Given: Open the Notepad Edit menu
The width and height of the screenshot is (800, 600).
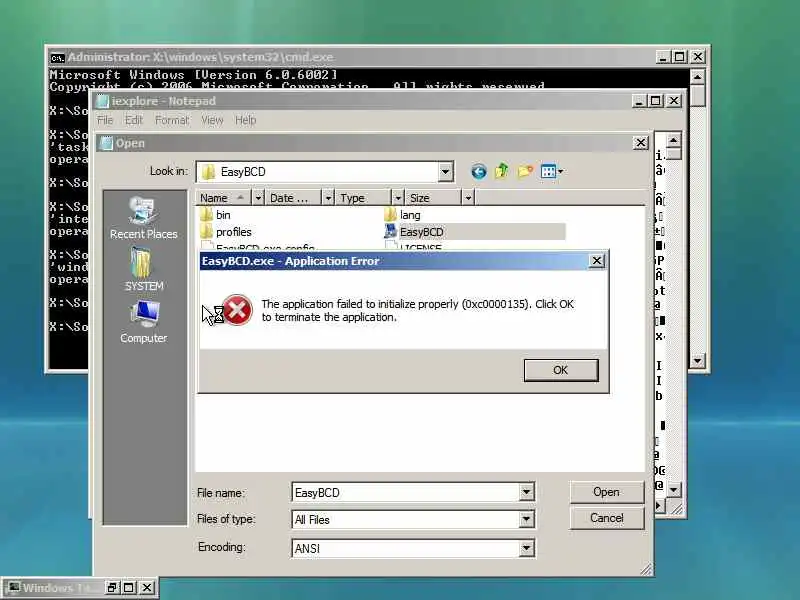Looking at the screenshot, I should [x=134, y=120].
